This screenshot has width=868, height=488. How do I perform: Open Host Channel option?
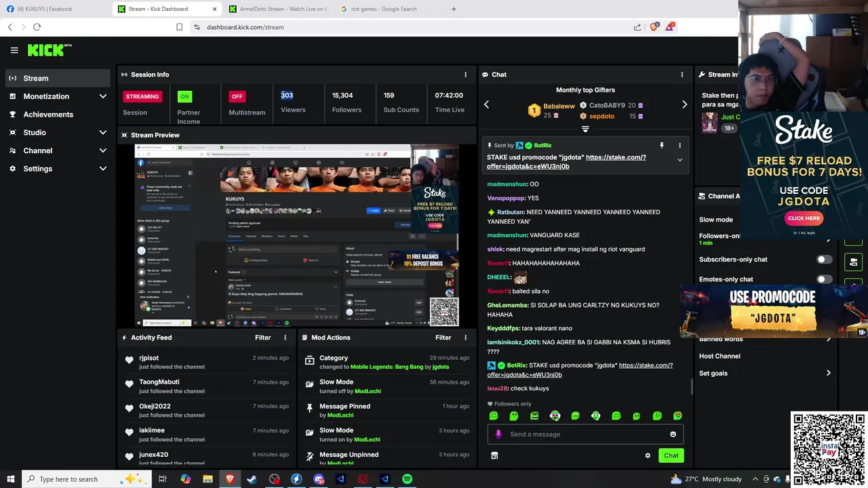point(719,357)
